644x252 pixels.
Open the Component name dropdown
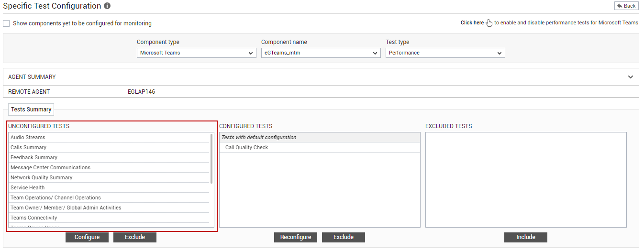(321, 53)
